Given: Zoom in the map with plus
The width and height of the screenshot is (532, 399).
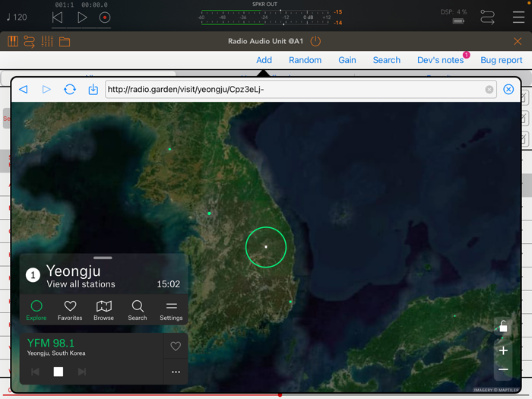Looking at the screenshot, I should tap(503, 350).
